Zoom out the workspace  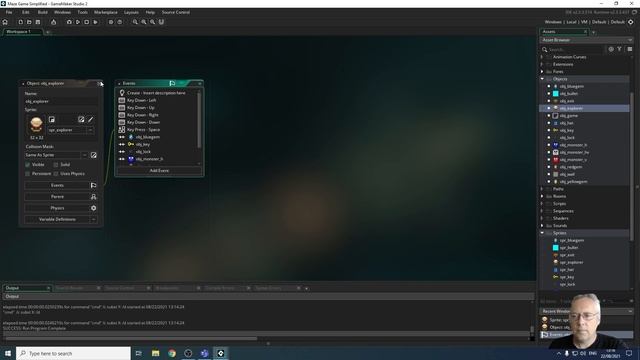tap(135, 22)
